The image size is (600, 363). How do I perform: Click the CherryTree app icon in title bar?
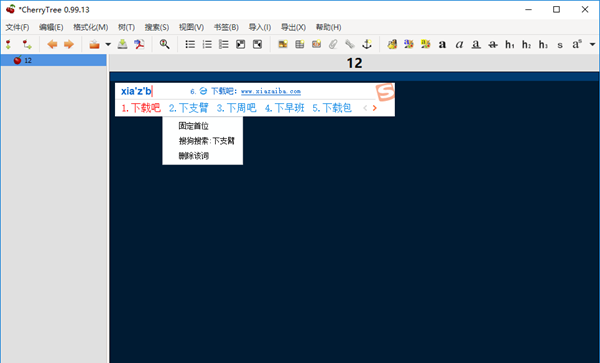click(11, 9)
